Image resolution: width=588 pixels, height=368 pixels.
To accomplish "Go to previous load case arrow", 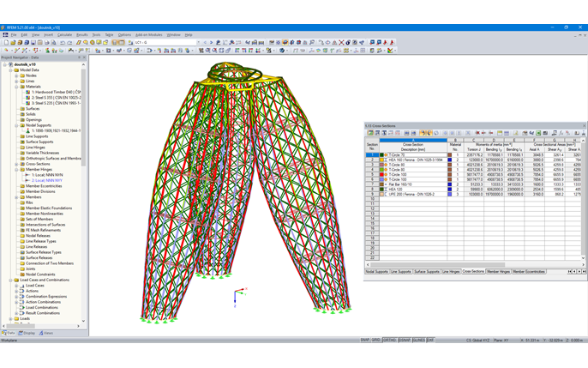I will 205,42.
